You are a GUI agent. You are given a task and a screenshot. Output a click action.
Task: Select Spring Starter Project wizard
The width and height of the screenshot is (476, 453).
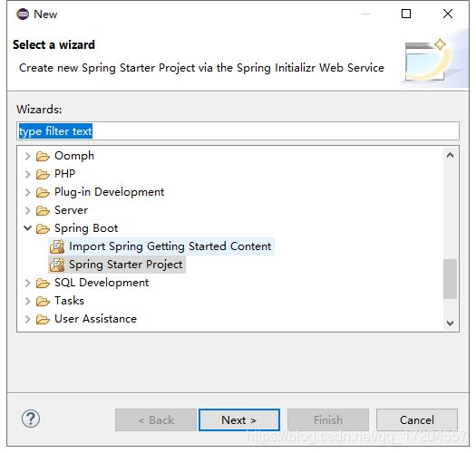point(126,265)
